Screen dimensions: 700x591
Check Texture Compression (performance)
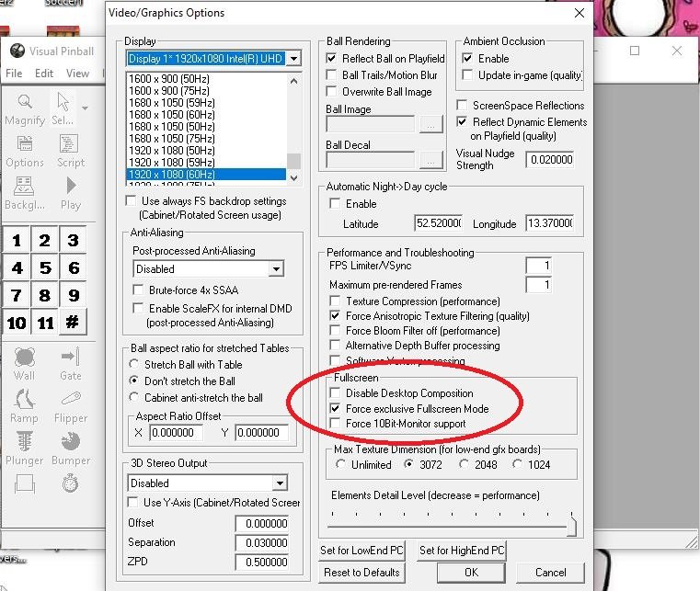335,301
